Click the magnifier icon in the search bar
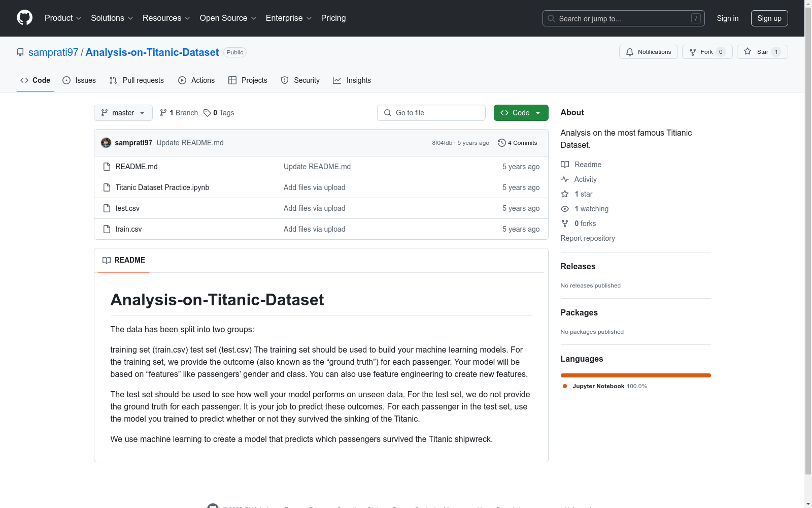 [551, 18]
